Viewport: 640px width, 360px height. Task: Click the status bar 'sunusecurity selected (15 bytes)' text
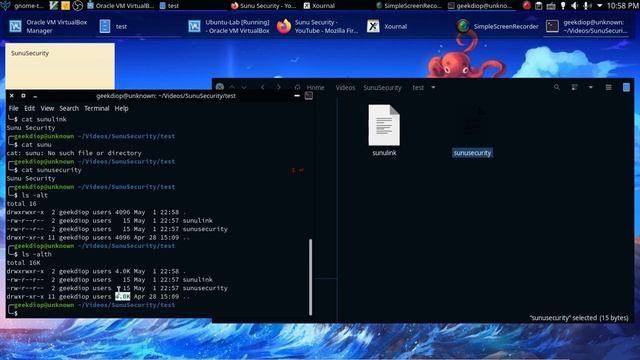pos(579,318)
